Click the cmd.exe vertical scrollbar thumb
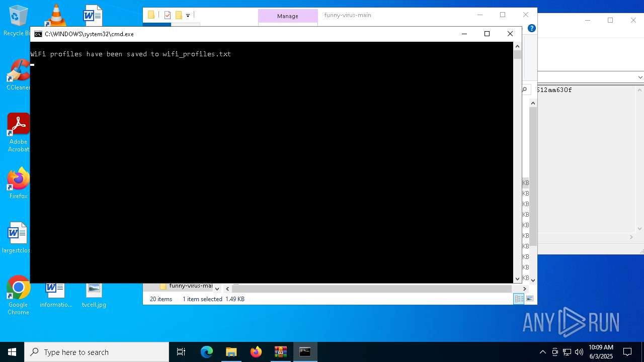The image size is (644, 362). click(x=517, y=54)
